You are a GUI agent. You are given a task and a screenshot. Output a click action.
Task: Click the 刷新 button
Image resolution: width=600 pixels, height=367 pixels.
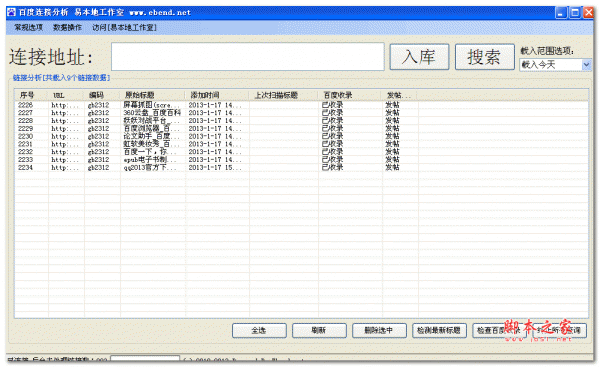(319, 330)
